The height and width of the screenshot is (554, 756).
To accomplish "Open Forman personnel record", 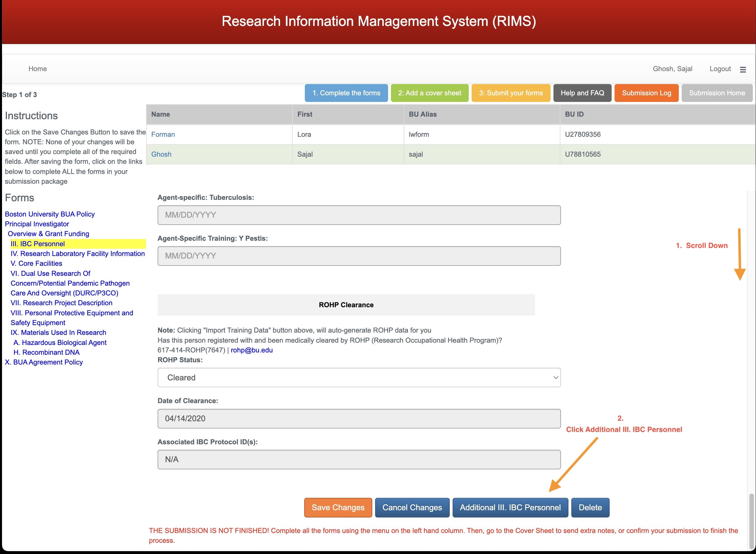I will coord(163,134).
